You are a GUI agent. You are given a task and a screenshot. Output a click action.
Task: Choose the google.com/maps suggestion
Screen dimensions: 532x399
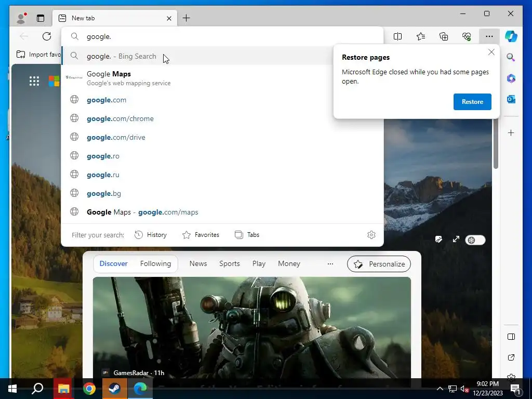coord(222,212)
